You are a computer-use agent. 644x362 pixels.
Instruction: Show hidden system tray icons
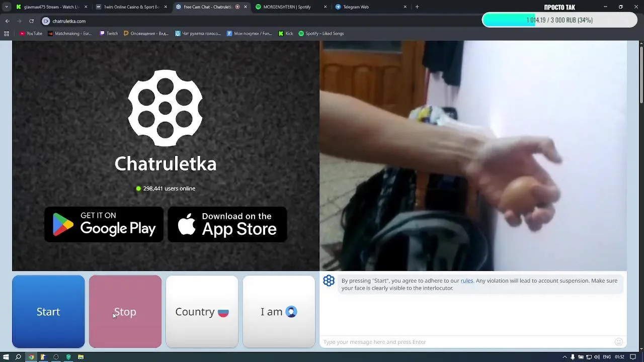click(564, 357)
